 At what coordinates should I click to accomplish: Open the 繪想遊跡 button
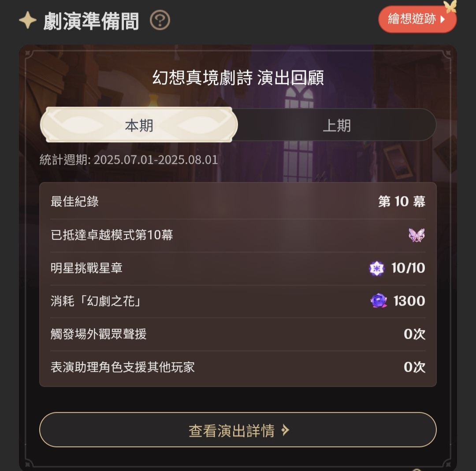click(417, 19)
